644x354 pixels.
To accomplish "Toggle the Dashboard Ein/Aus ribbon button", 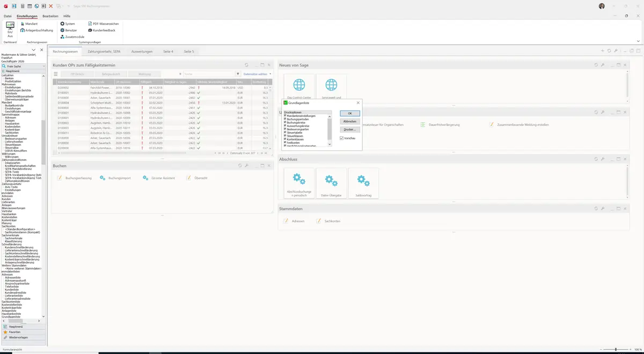I will 10,29.
